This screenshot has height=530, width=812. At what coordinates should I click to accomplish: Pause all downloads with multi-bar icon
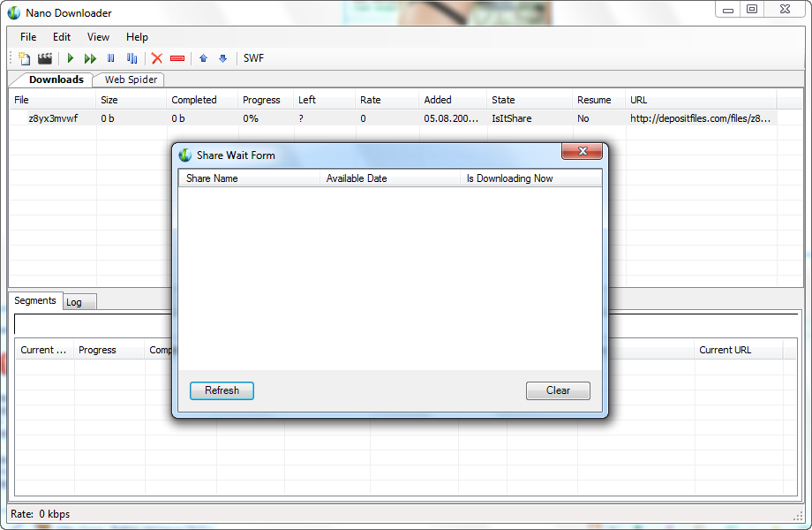[x=132, y=58]
